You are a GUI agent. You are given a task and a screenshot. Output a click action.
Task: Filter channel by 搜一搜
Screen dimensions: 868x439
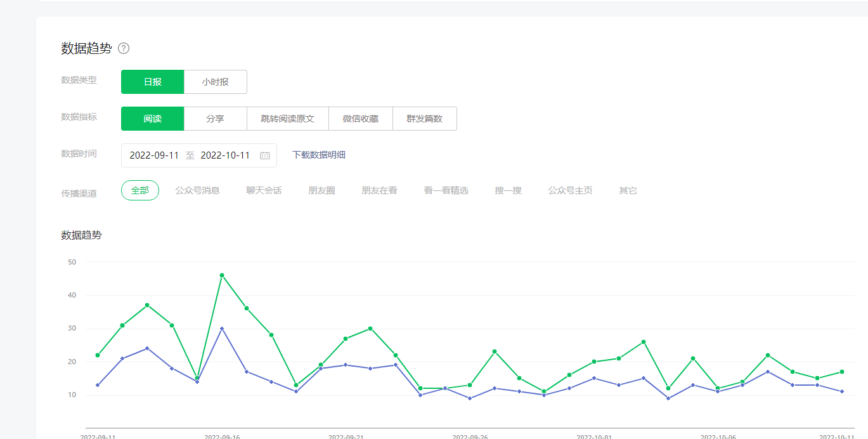(508, 190)
